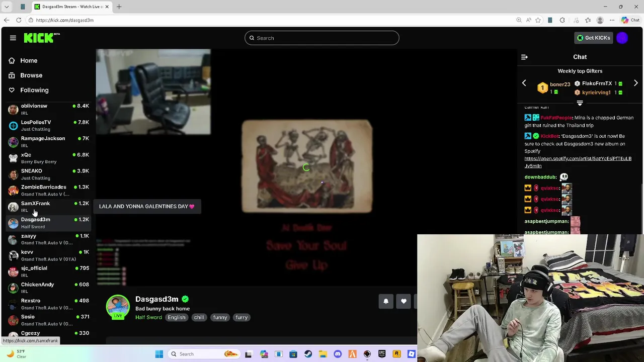Open RampageJackson channel in sidebar
Image resolution: width=644 pixels, height=362 pixels.
point(48,141)
